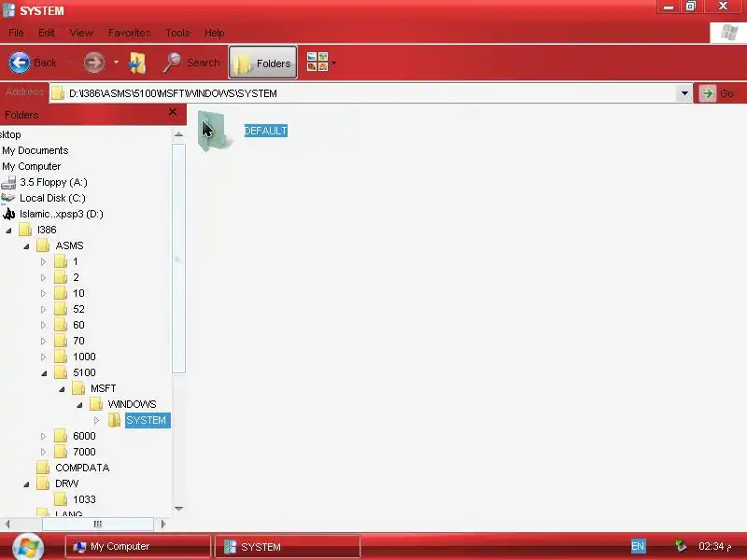The image size is (747, 560).
Task: Select the ASMS folder icon
Action: click(43, 245)
